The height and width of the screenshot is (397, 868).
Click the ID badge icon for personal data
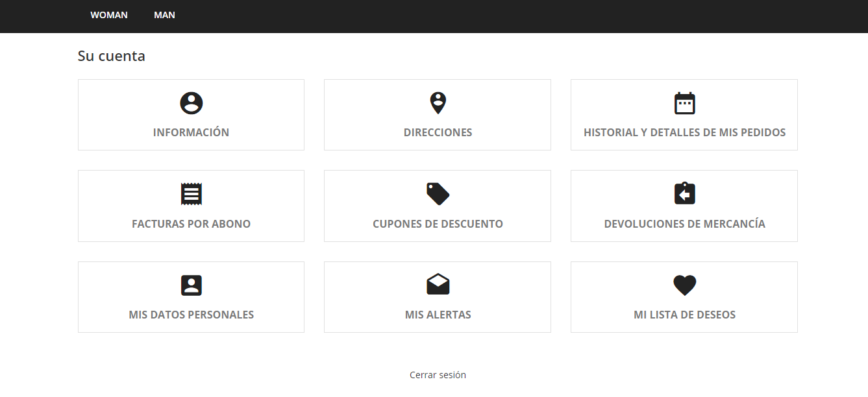tap(191, 285)
